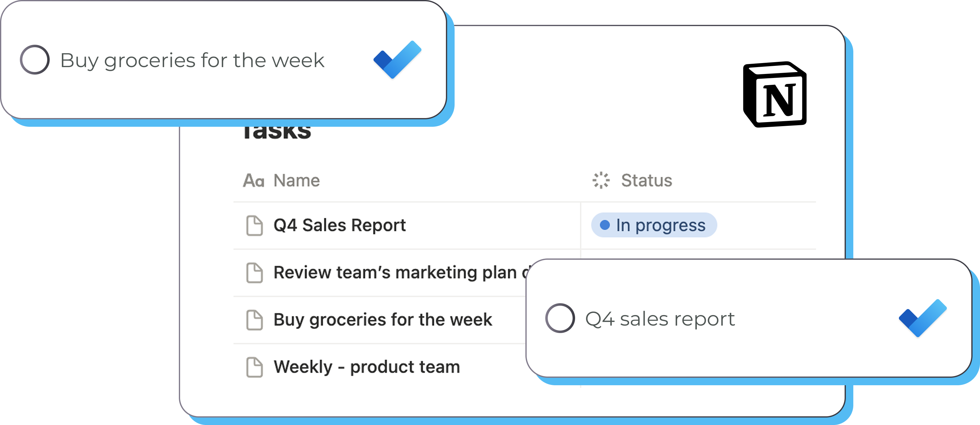
Task: Open the Q4 Sales Report page
Action: (x=339, y=225)
